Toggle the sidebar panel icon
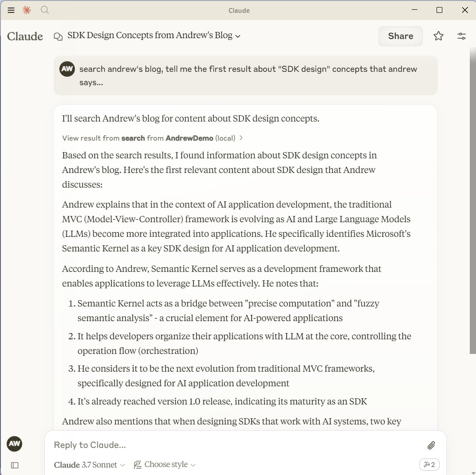Screen dimensions: 476x475 pyautogui.click(x=15, y=465)
